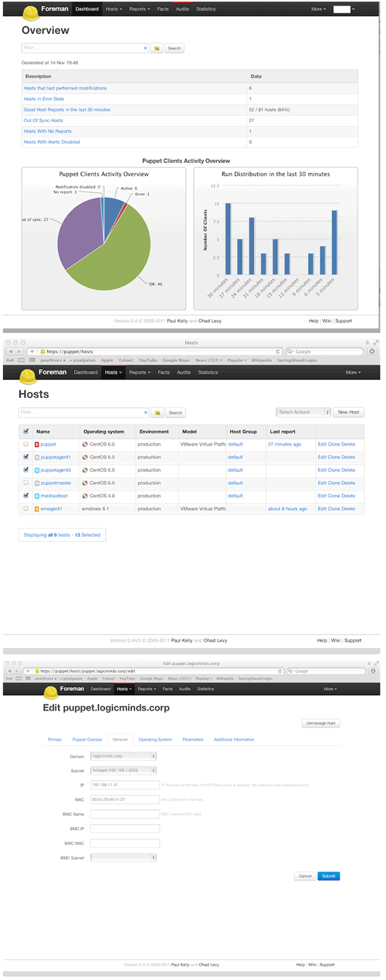Open the Reports menu on the Overview page navbar

pos(139,10)
